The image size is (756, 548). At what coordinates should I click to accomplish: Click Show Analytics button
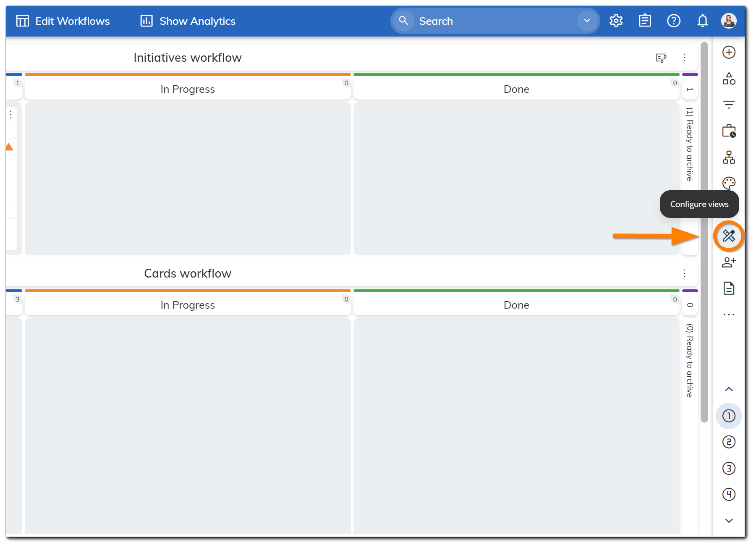[188, 21]
